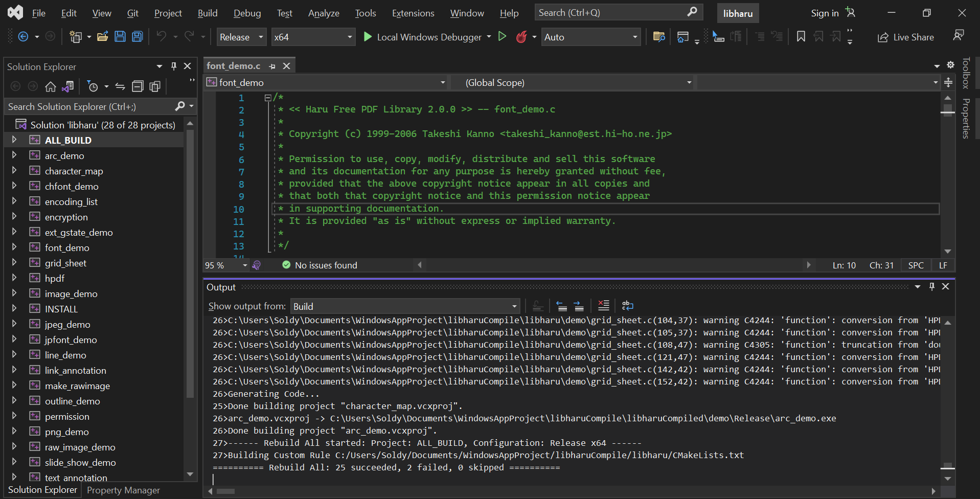Sync Solution Explorer with active document

[120, 86]
